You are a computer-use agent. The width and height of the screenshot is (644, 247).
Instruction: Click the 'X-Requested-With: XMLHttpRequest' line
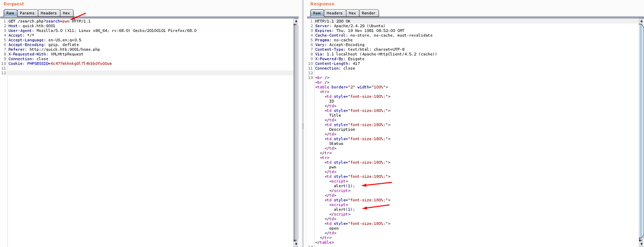[46, 54]
